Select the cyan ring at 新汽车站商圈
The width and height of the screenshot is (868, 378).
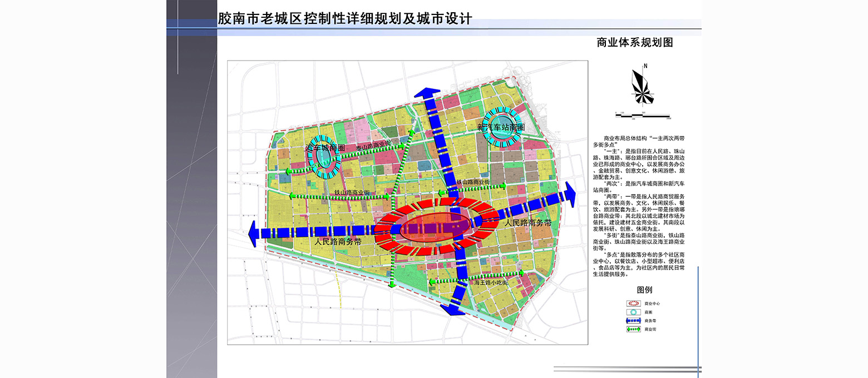tap(501, 127)
